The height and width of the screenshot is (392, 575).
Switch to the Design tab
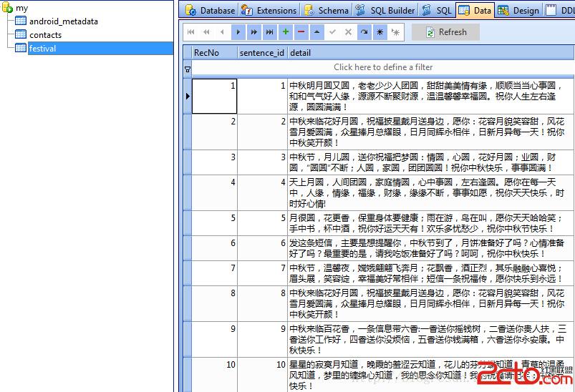click(x=518, y=10)
